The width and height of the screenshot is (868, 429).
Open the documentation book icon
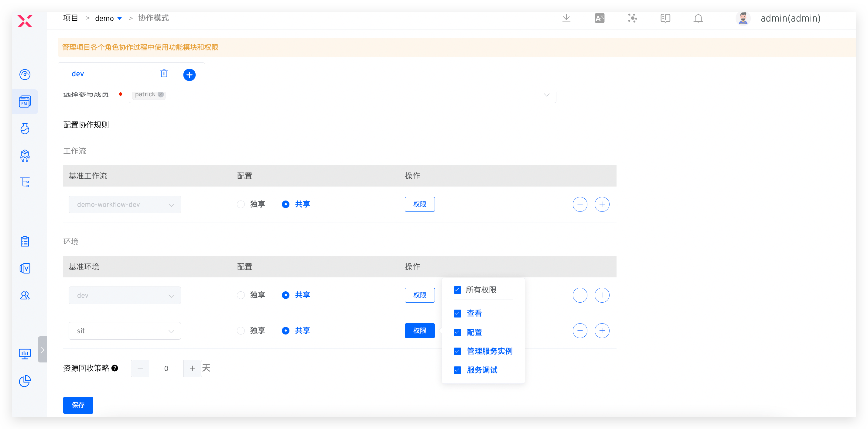point(665,18)
